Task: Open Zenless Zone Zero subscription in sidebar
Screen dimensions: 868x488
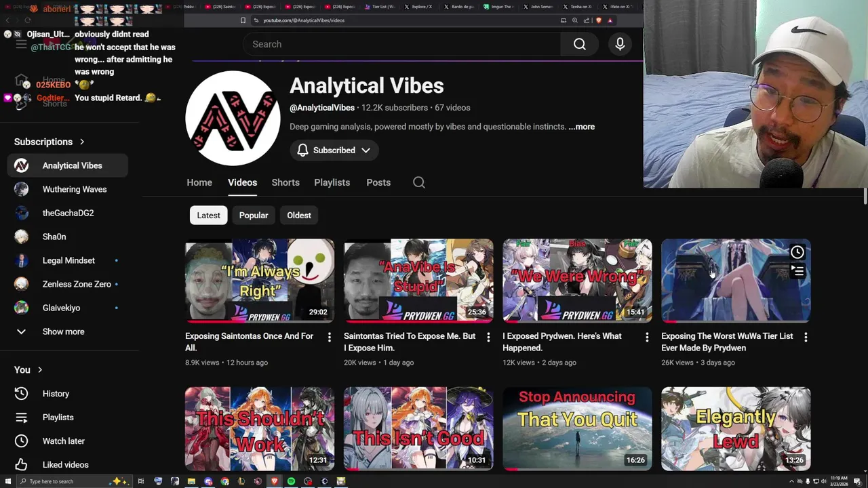Action: [68, 284]
